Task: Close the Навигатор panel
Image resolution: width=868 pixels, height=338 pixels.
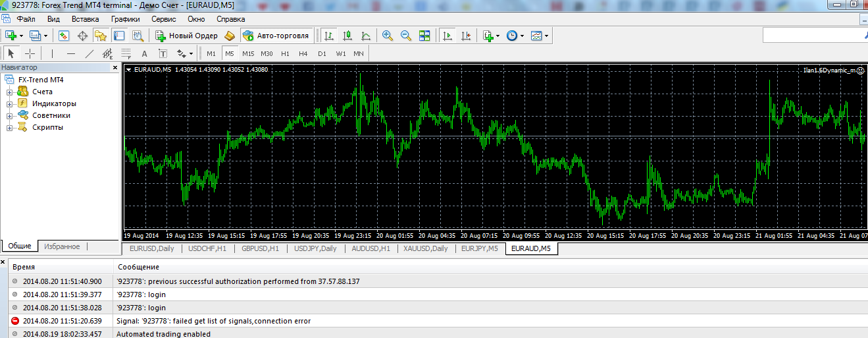Action: 115,67
